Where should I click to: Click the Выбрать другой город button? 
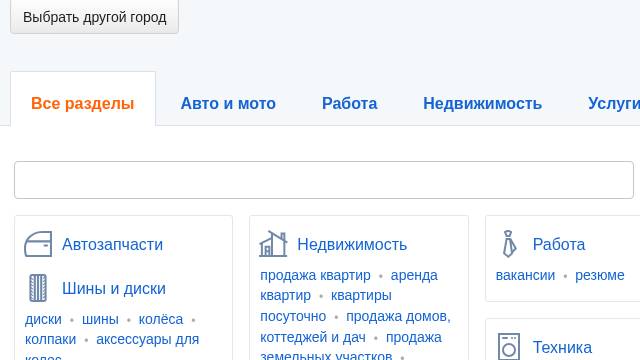point(95,17)
